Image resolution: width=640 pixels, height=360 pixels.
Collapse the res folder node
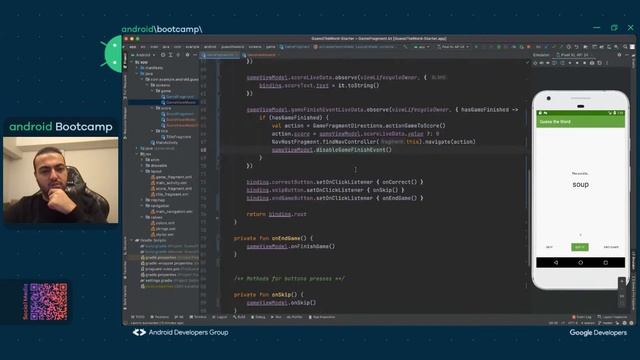click(138, 154)
